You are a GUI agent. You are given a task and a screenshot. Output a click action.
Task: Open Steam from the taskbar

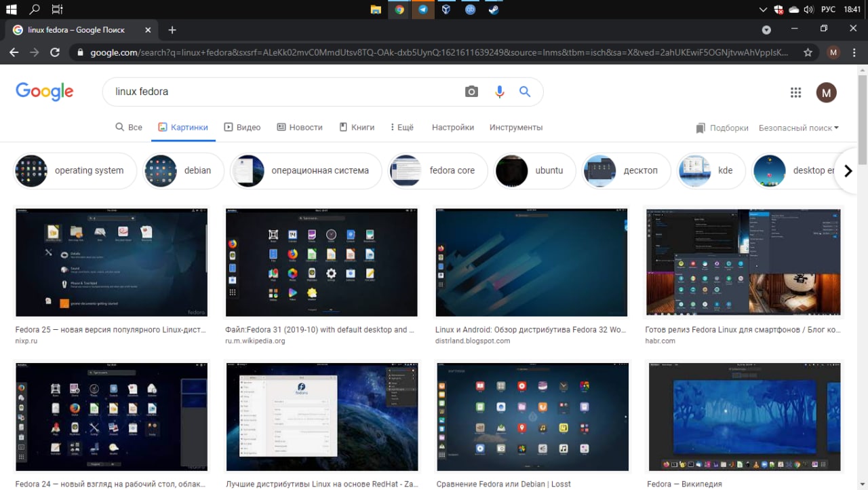point(494,10)
